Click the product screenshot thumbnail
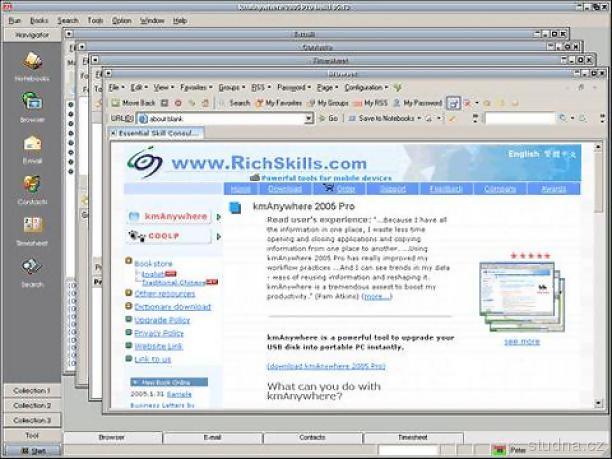Viewport: 612px width, 459px height. point(522,297)
